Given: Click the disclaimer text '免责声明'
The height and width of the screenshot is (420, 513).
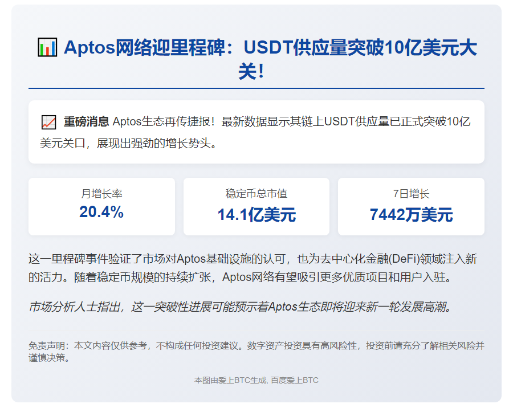Looking at the screenshot, I should (x=256, y=352).
